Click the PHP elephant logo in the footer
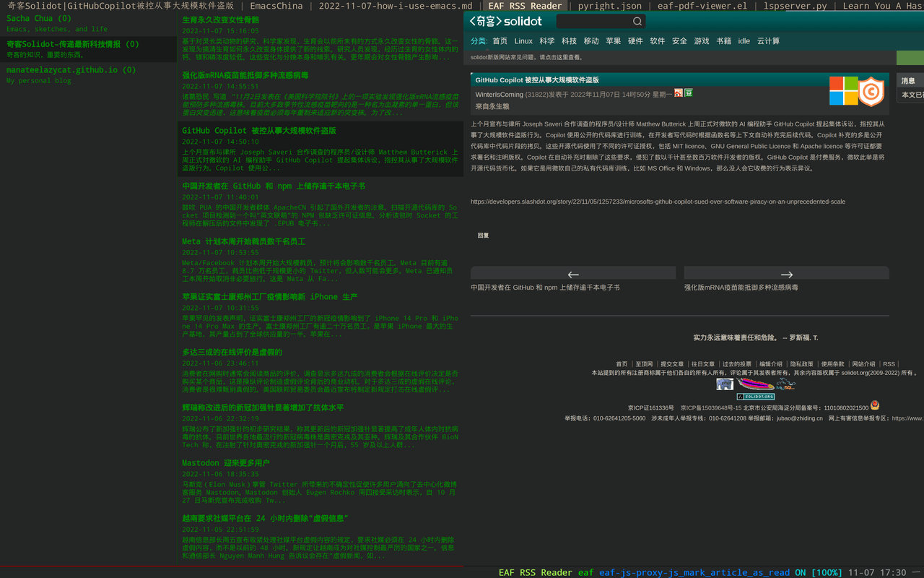 click(x=725, y=384)
